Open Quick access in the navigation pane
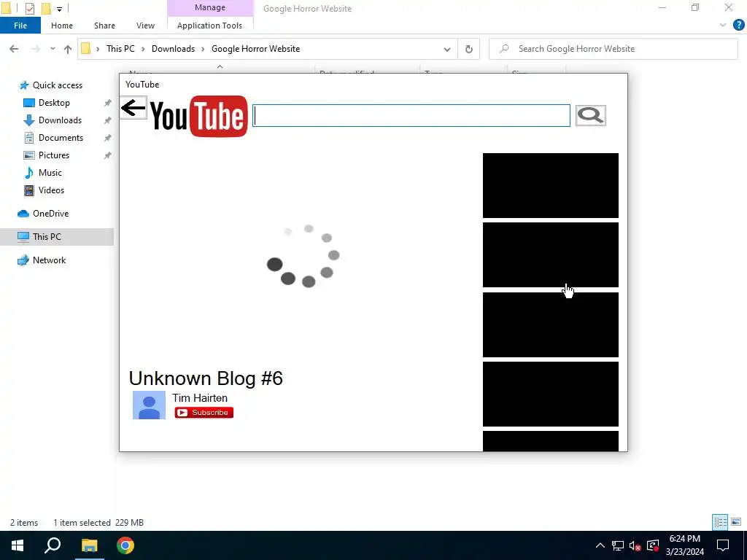Screen dimensions: 747x560 [x=57, y=85]
